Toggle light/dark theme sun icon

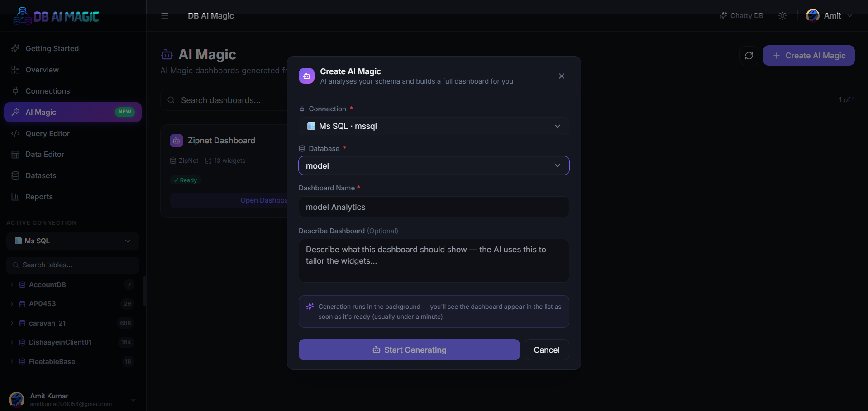pos(782,16)
